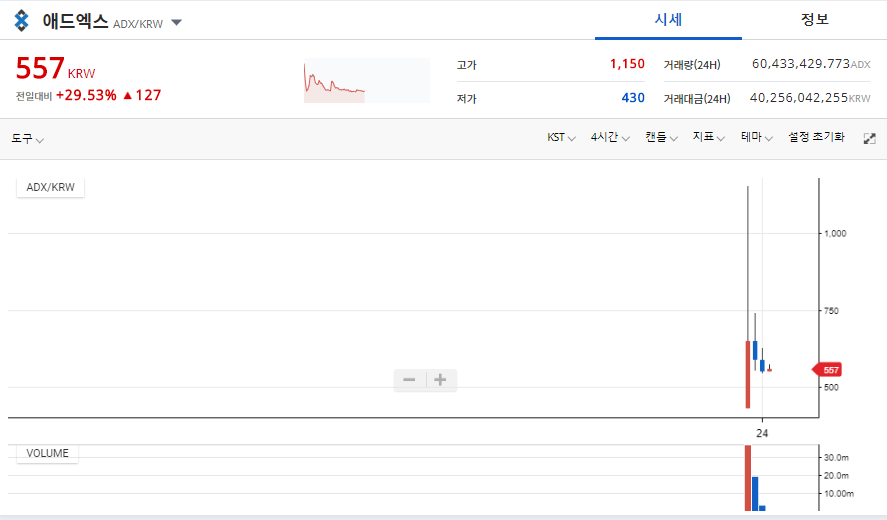Click the ADX coin logo icon
Viewport: 887px width, 520px height.
pos(22,20)
